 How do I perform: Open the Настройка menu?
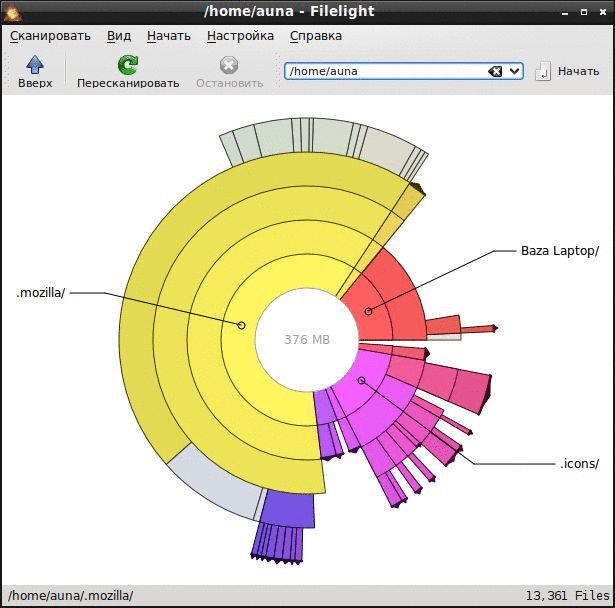240,36
